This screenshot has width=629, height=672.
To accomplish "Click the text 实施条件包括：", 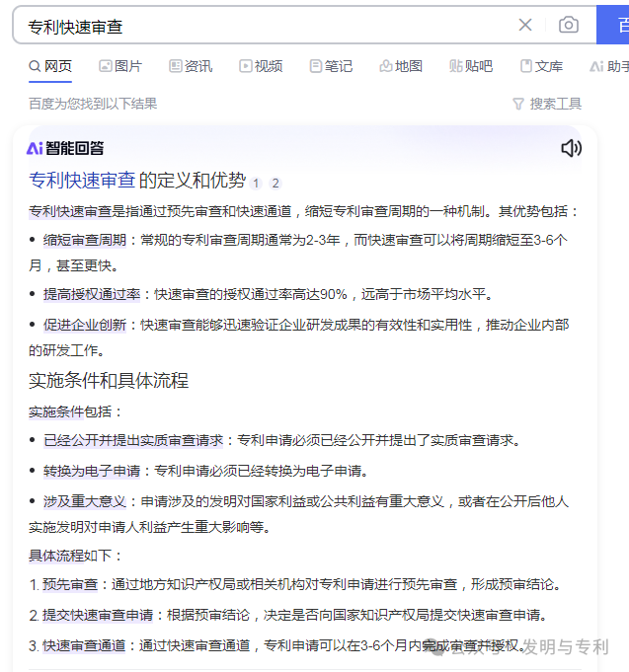I will (75, 411).
